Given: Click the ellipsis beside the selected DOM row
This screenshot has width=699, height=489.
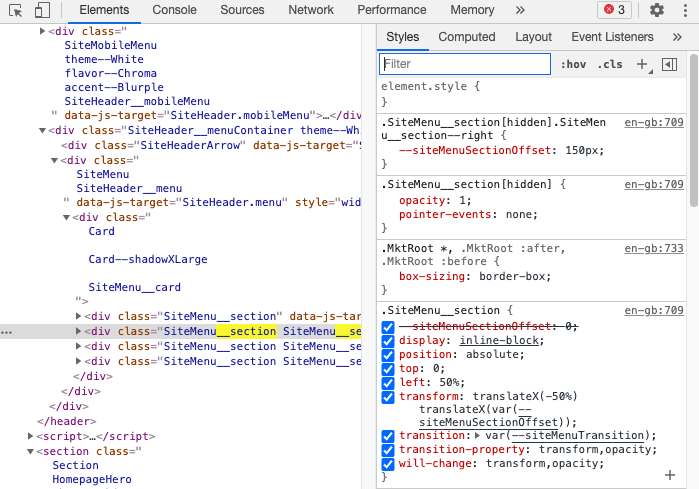Looking at the screenshot, I should (6, 333).
